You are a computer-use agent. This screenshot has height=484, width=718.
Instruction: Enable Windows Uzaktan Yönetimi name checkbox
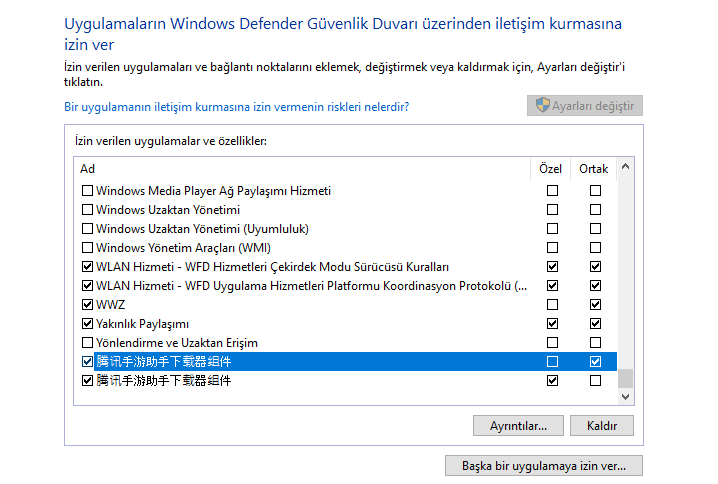pyautogui.click(x=87, y=210)
